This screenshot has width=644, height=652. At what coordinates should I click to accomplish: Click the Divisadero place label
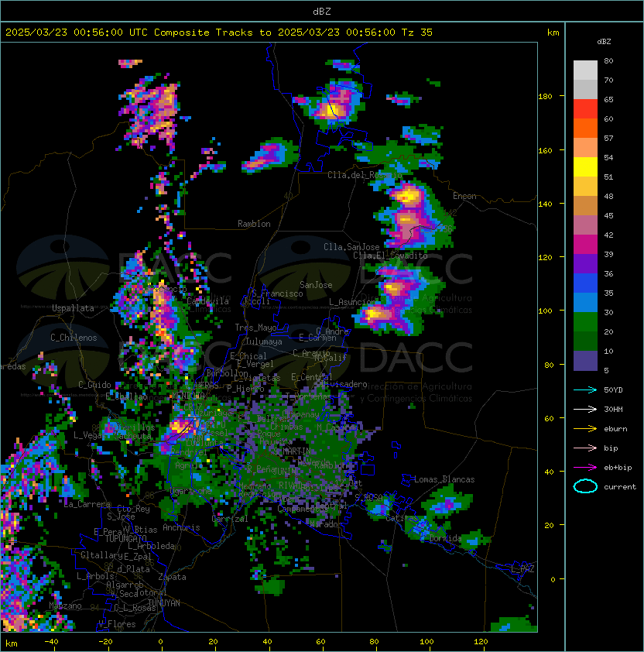pyautogui.click(x=344, y=384)
